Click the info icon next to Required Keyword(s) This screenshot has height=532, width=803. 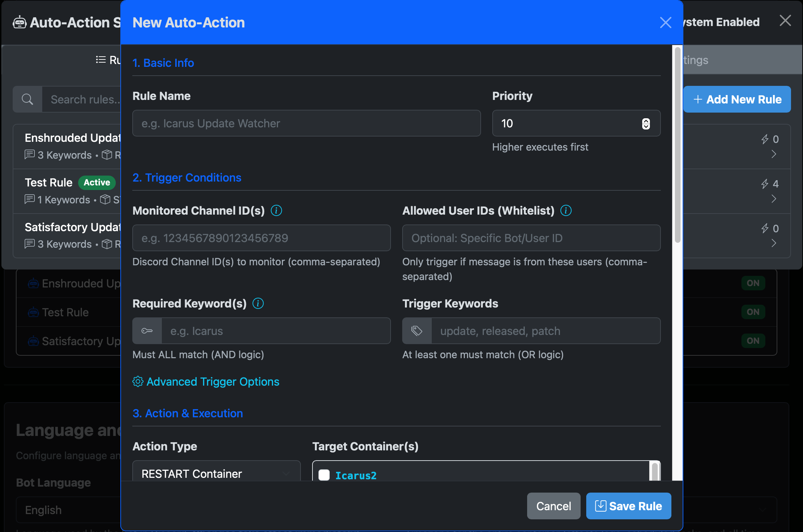coord(258,303)
